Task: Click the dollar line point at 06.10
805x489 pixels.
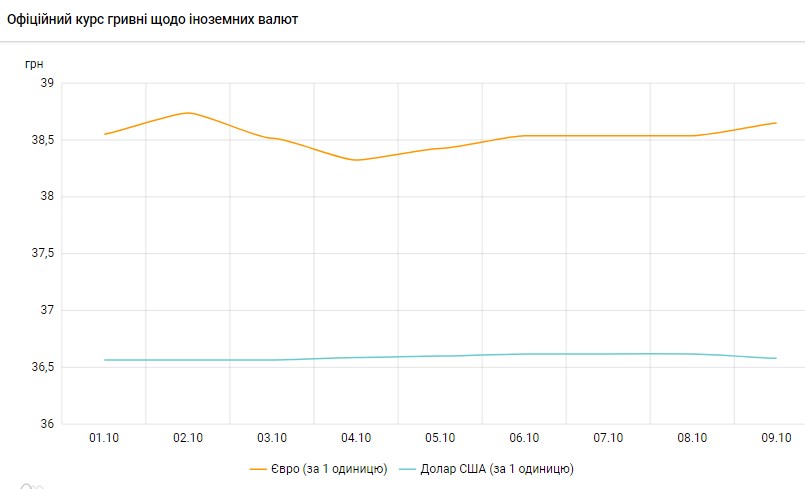Action: point(524,354)
